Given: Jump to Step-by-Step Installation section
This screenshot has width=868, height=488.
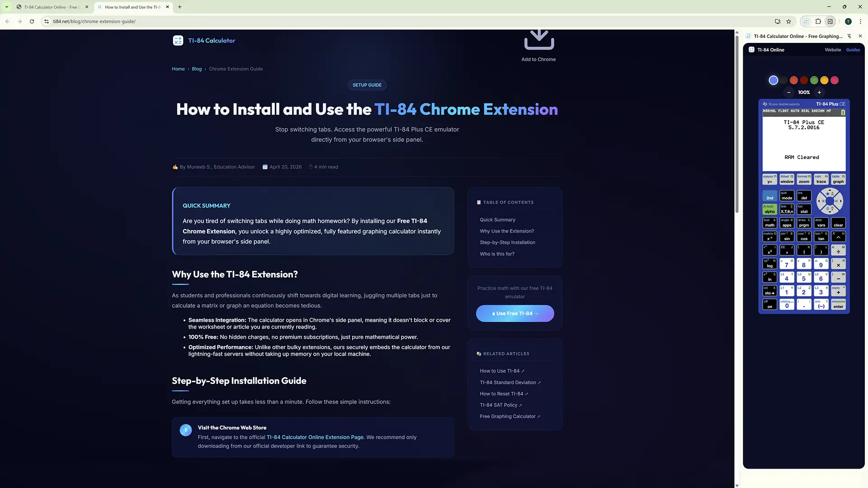Looking at the screenshot, I should pos(507,243).
